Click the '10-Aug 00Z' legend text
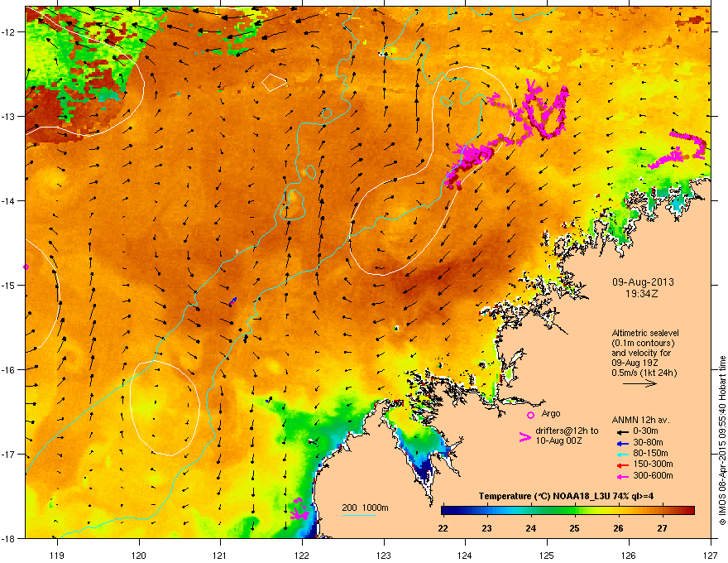This screenshot has height=563, width=728. (x=558, y=440)
